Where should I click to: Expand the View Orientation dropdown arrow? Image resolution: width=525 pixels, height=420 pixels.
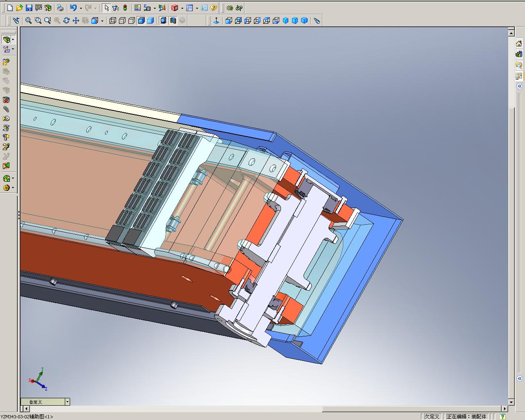103,21
